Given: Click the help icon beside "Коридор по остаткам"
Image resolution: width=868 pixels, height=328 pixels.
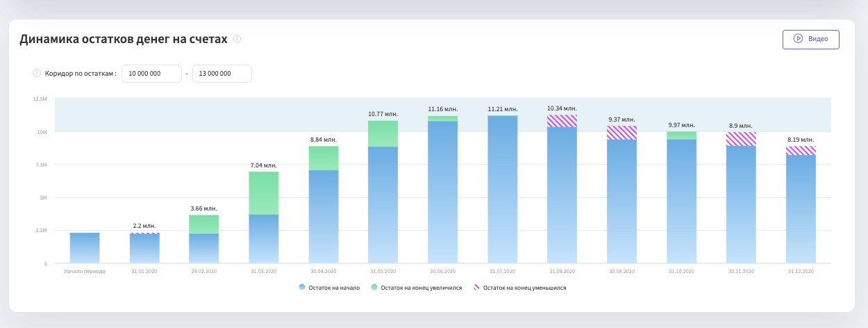Looking at the screenshot, I should pyautogui.click(x=37, y=74).
